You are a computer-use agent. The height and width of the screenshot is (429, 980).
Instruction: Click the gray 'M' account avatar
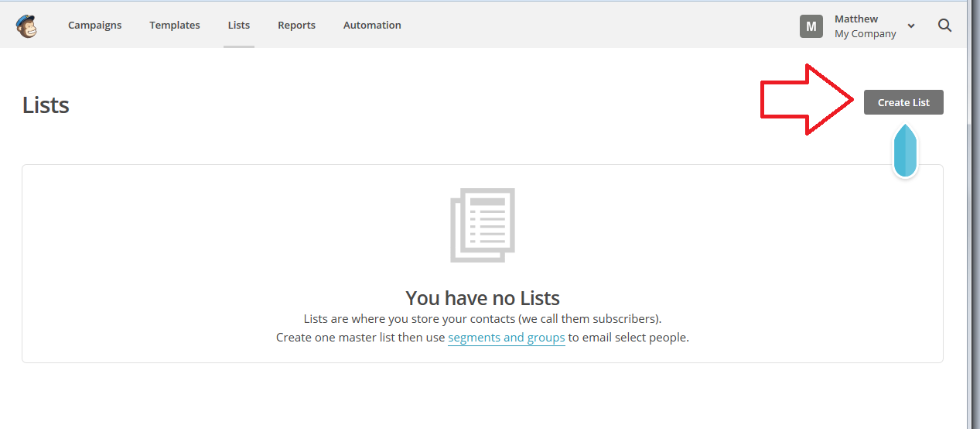pyautogui.click(x=811, y=26)
